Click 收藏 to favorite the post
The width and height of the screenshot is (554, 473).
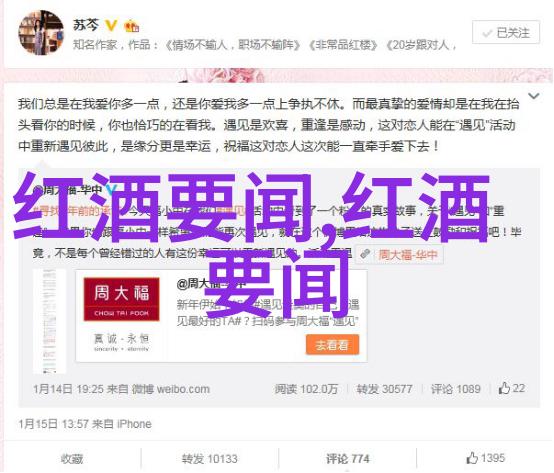[x=72, y=459]
